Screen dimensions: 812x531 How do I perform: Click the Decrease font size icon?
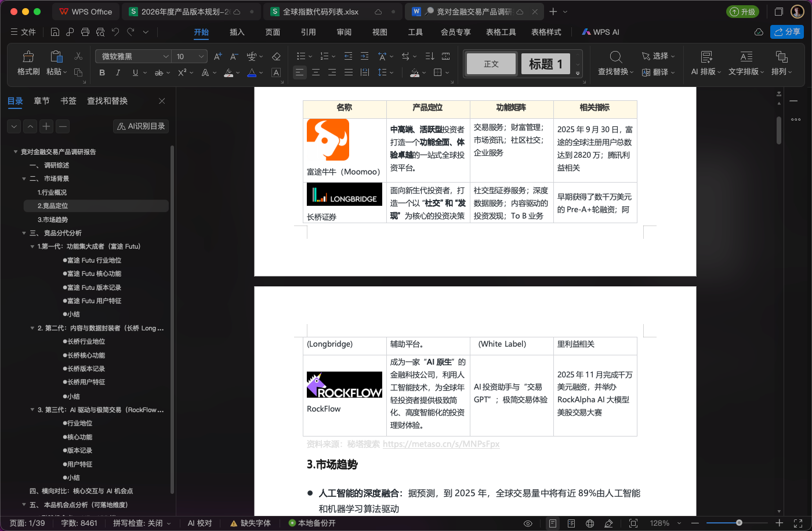pyautogui.click(x=234, y=56)
